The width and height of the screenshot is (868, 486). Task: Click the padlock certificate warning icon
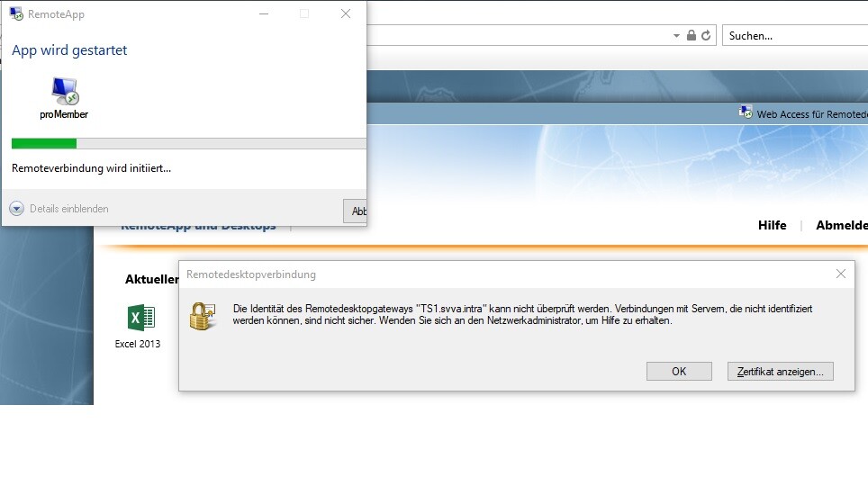(x=203, y=316)
